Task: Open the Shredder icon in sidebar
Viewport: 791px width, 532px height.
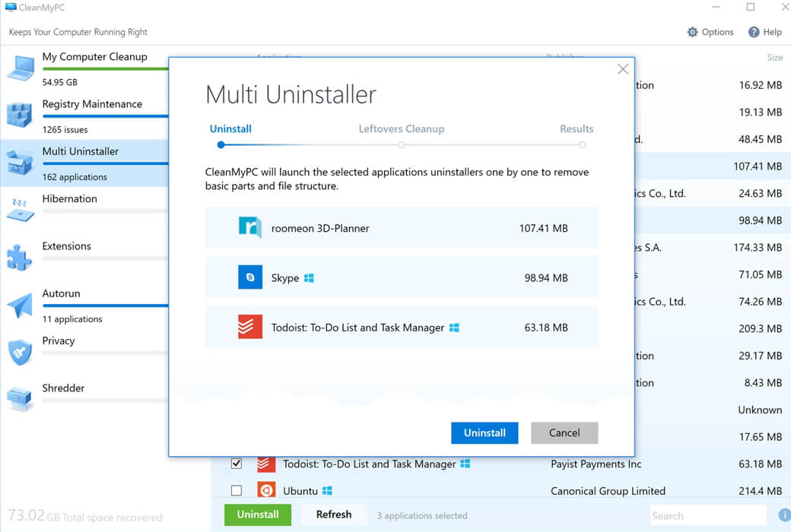Action: coord(21,398)
